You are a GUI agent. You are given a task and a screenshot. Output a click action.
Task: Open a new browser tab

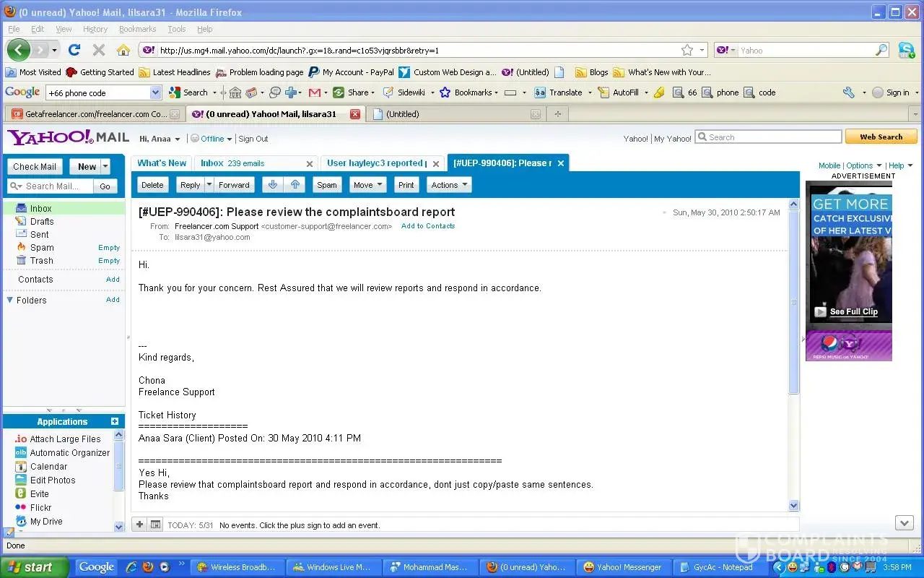click(558, 113)
